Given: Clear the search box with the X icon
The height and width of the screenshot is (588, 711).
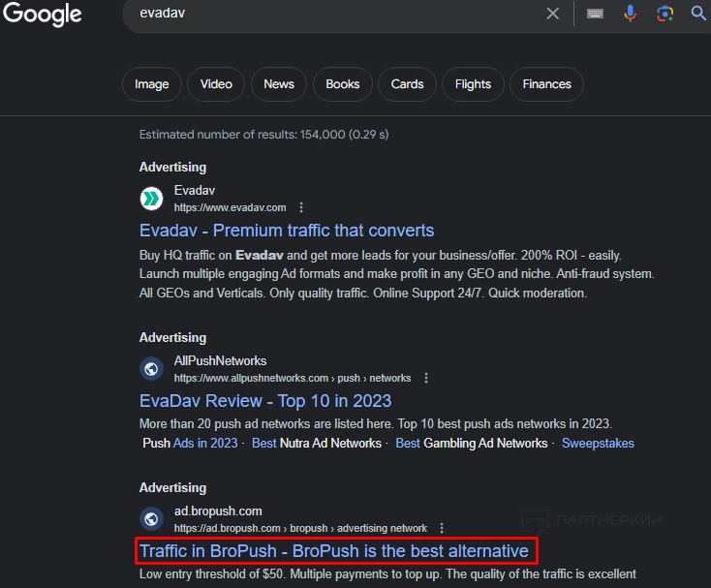Looking at the screenshot, I should (x=552, y=14).
